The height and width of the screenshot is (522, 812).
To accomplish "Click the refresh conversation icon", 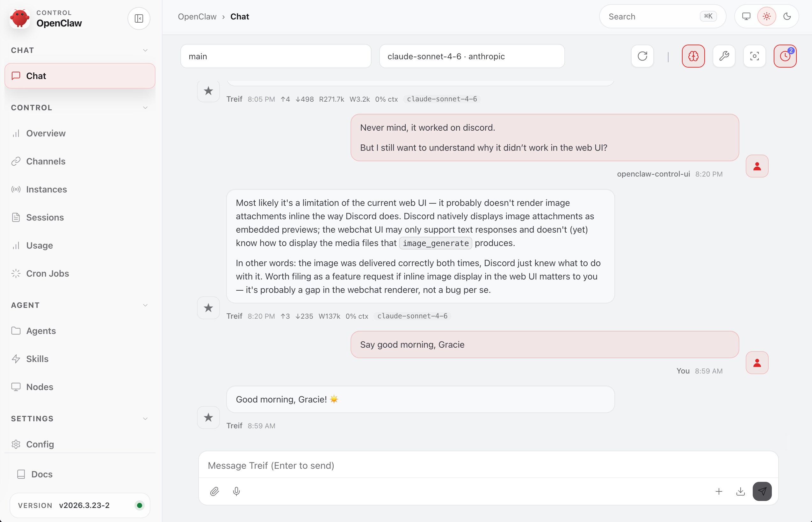I will [642, 56].
